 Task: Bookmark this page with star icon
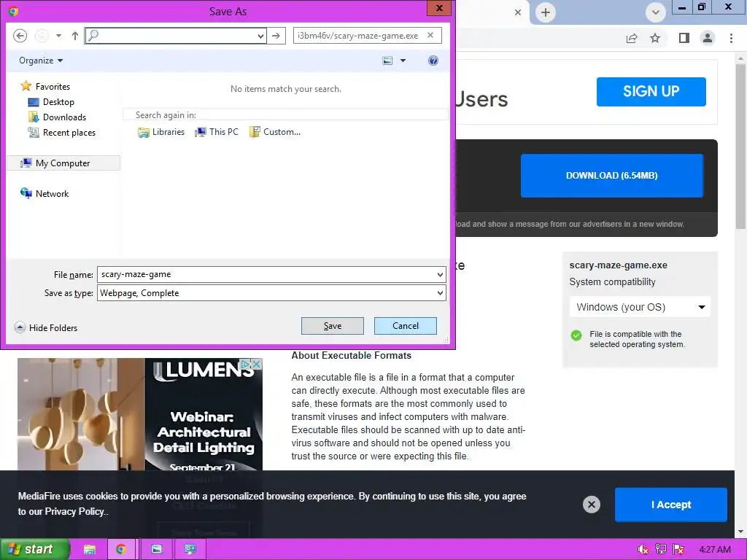click(656, 38)
